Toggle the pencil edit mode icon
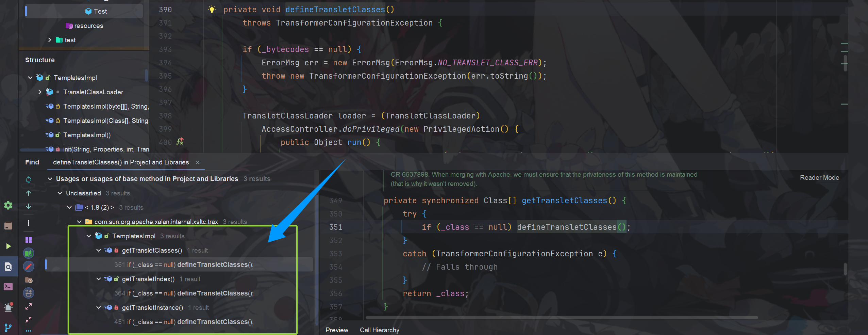Image resolution: width=868 pixels, height=335 pixels. pyautogui.click(x=29, y=267)
